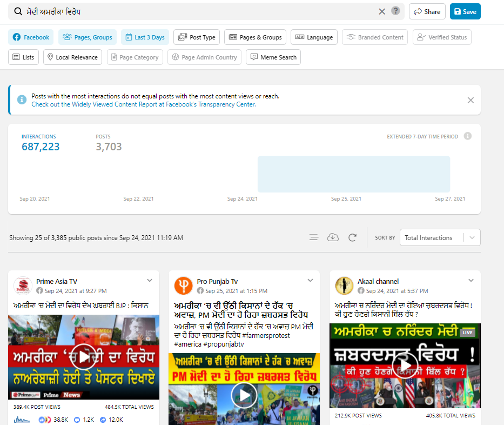Open time period info icon
This screenshot has height=425, width=504.
pyautogui.click(x=468, y=136)
